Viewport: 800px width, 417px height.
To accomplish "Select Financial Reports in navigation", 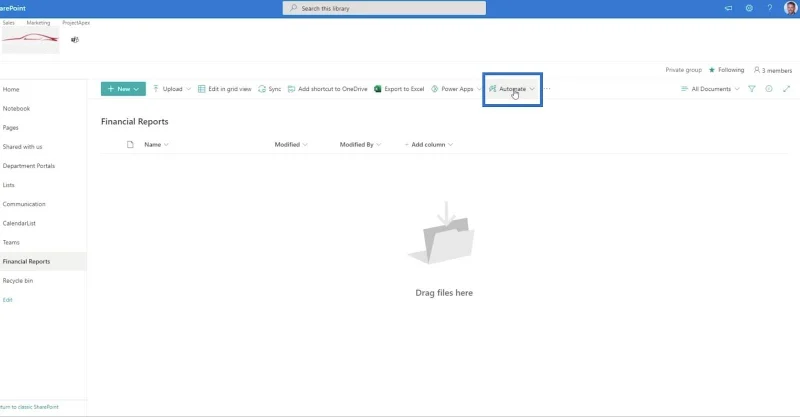I will coord(43,261).
